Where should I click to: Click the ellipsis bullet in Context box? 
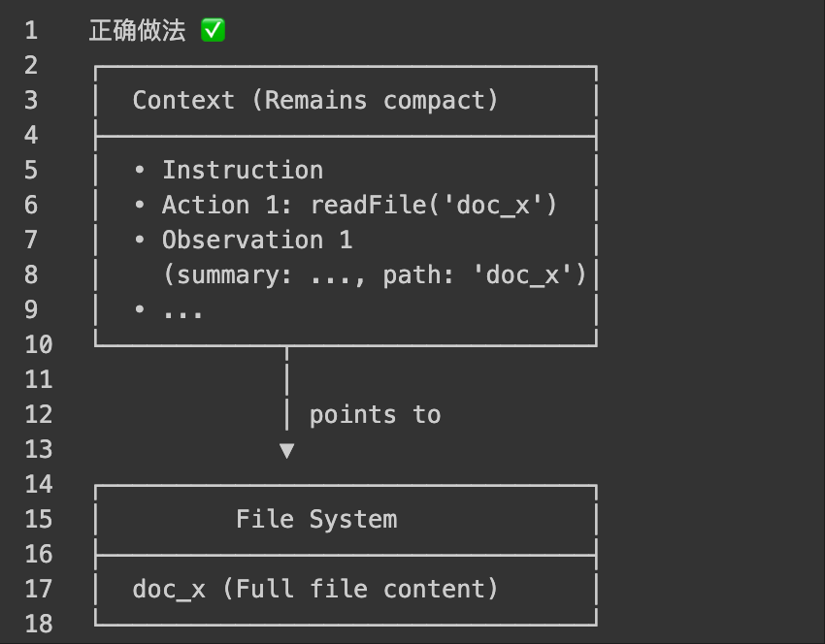click(182, 311)
